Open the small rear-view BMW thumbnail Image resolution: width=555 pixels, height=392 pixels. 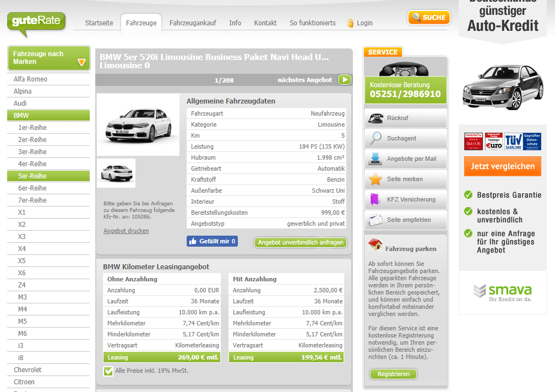[x=116, y=173]
